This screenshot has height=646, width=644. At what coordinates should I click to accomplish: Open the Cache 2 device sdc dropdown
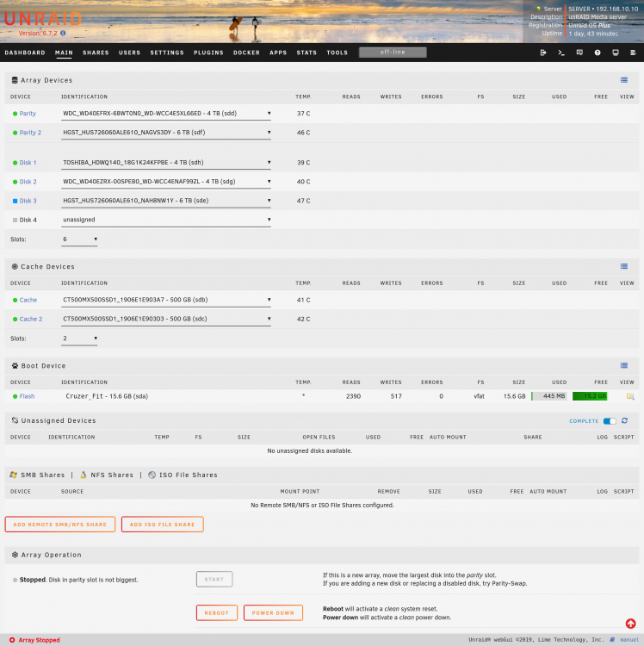click(166, 319)
